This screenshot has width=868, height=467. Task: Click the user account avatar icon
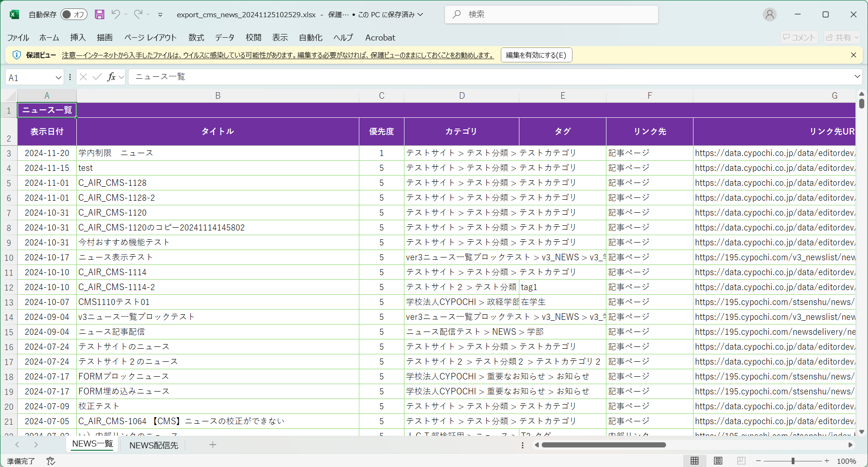coord(770,14)
